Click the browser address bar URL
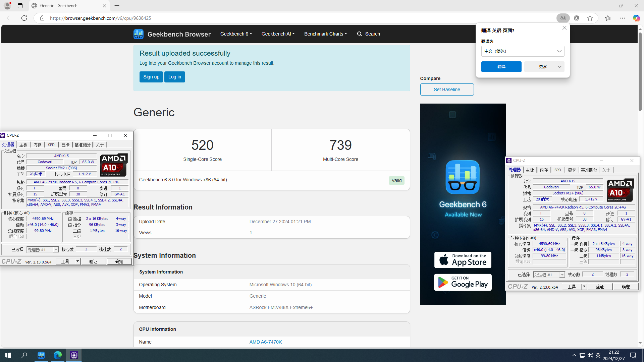This screenshot has width=644, height=362. pyautogui.click(x=100, y=18)
